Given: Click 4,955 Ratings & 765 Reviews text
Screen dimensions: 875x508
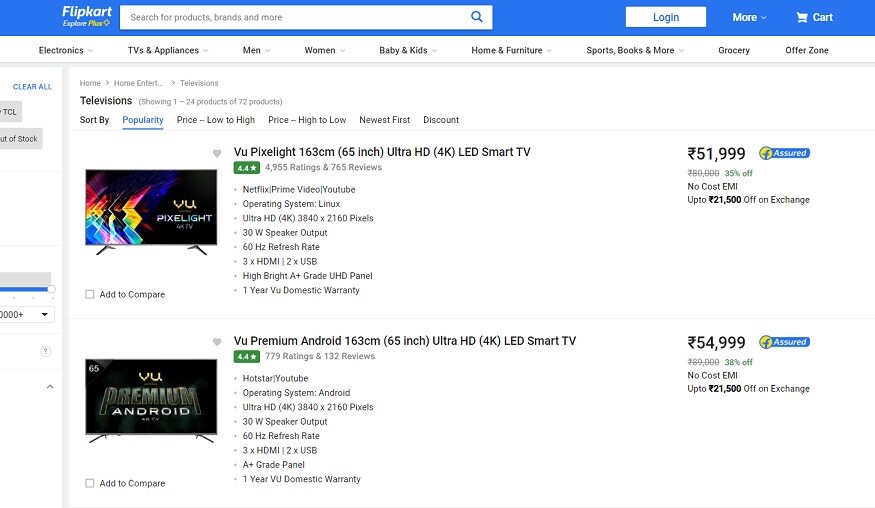Looking at the screenshot, I should [323, 167].
